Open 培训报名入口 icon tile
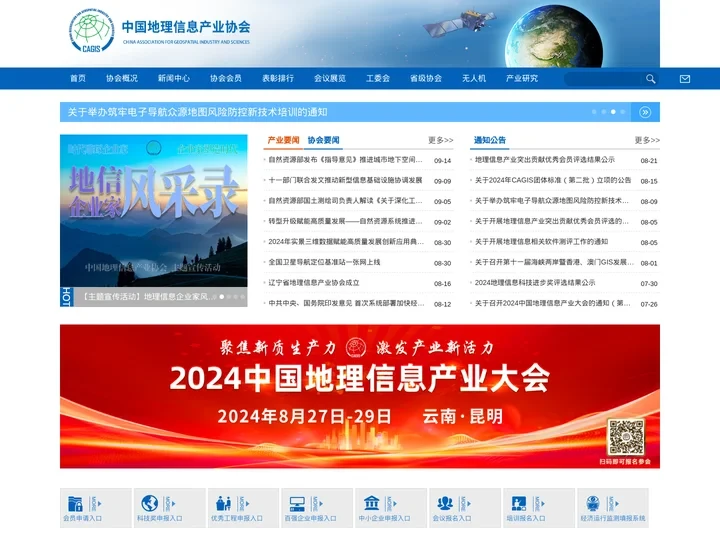720x540 pixels. click(x=539, y=508)
